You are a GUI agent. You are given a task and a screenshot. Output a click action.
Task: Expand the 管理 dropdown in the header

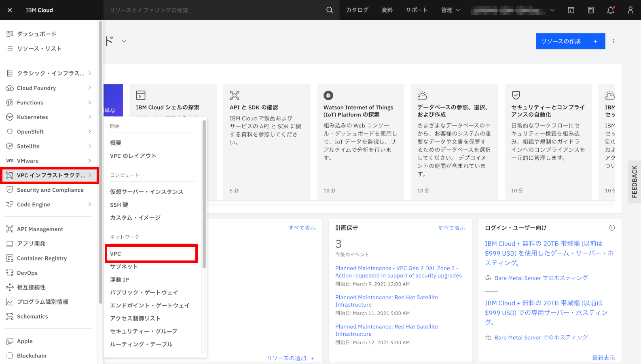pos(451,10)
